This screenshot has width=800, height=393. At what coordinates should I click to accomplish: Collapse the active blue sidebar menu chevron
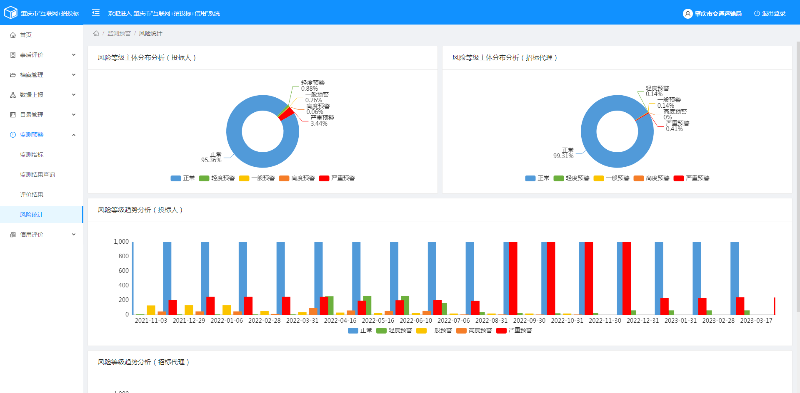[73, 135]
